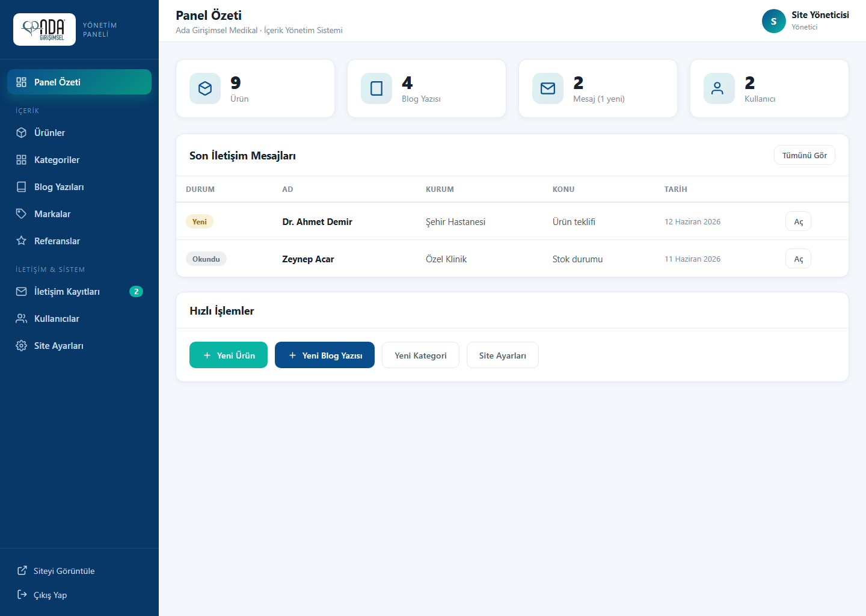Viewport: 866px width, 616px height.
Task: Select Markalar in the sidebar
Action: [79, 214]
